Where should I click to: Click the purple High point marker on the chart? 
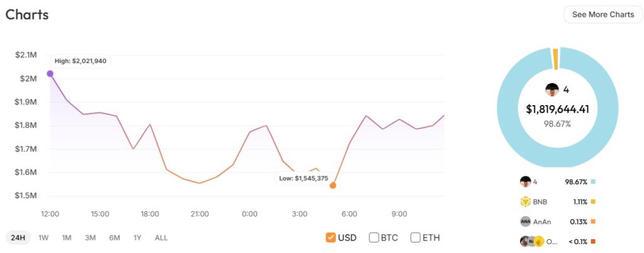(x=50, y=74)
